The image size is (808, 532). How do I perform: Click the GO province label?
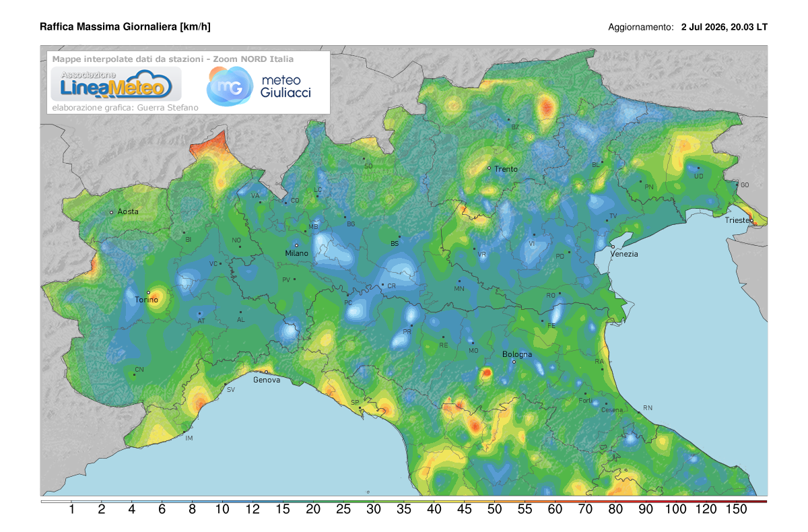click(745, 185)
